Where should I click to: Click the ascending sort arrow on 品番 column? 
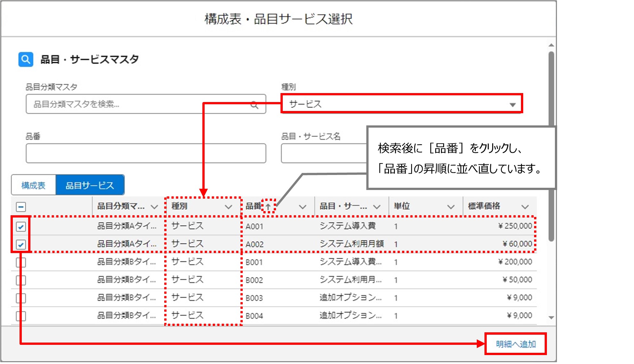[x=268, y=207]
